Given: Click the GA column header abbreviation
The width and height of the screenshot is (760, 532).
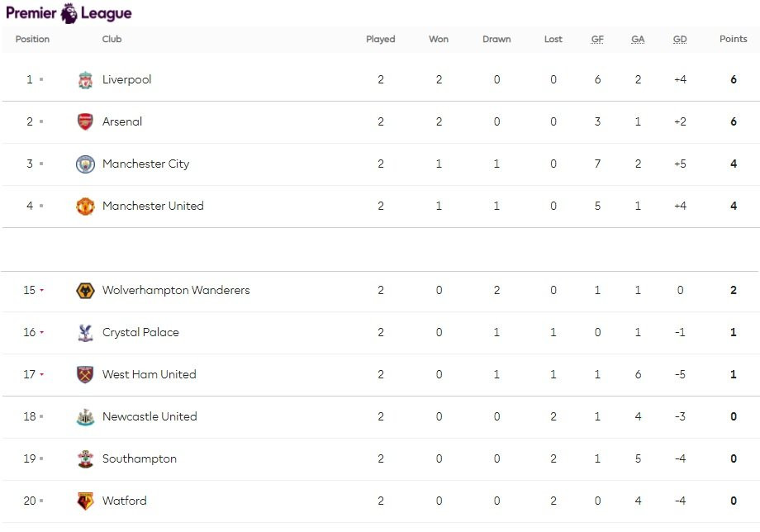Looking at the screenshot, I should [x=638, y=40].
